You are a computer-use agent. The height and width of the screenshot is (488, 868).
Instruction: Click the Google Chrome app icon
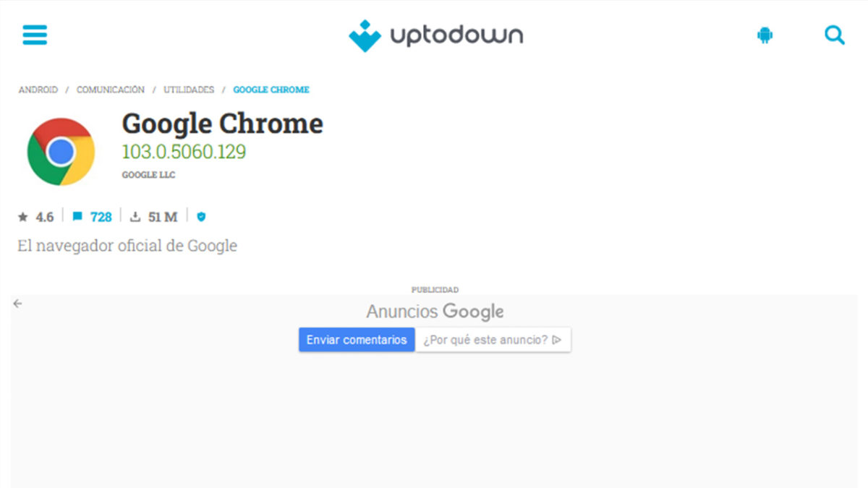tap(61, 151)
